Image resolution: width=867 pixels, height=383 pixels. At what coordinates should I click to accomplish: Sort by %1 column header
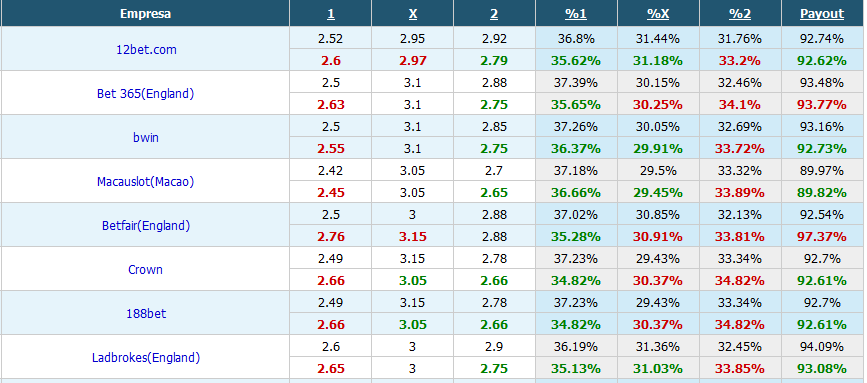tap(576, 14)
